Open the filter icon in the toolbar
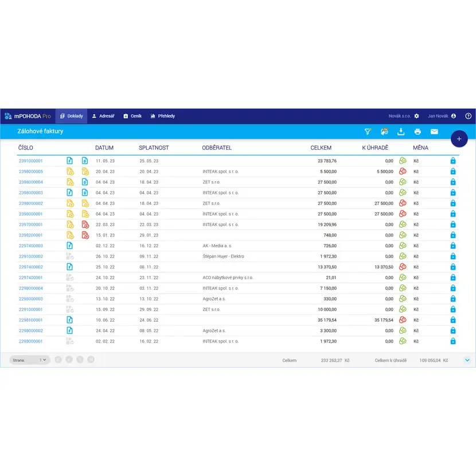 click(x=368, y=131)
